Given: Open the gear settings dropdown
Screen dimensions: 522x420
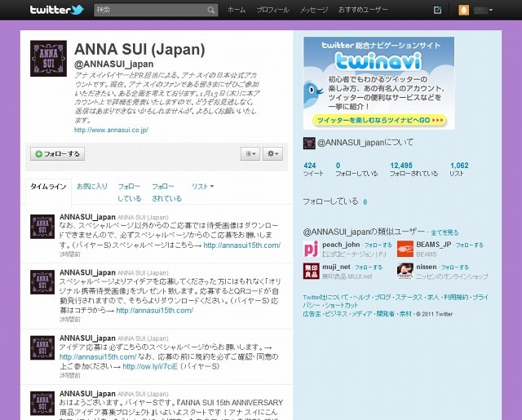Looking at the screenshot, I should (272, 154).
